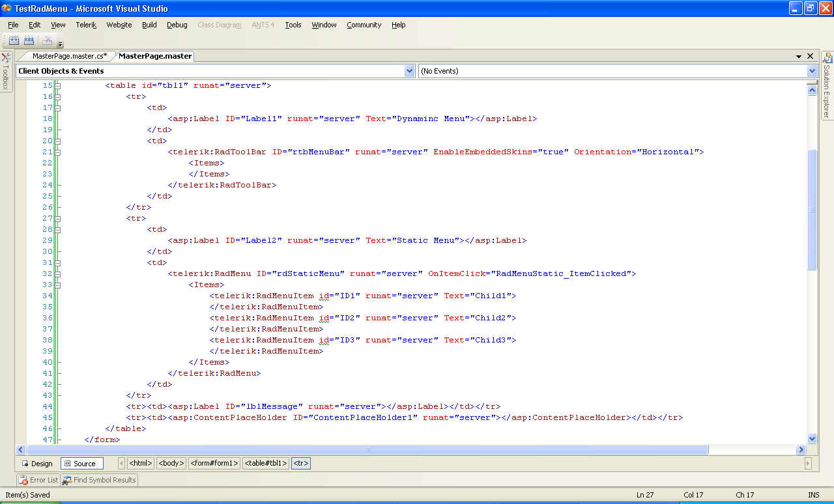Click the tag navigator right arrow
The height and width of the screenshot is (504, 834).
click(x=808, y=464)
